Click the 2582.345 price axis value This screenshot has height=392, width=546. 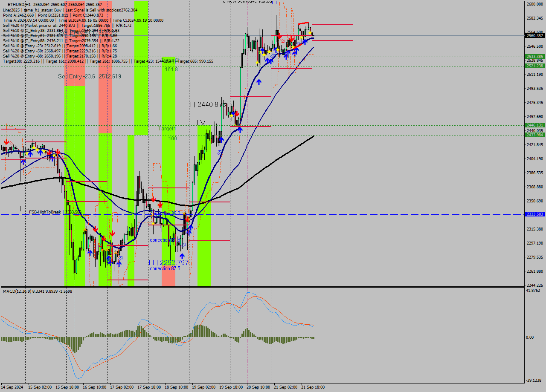(x=535, y=18)
